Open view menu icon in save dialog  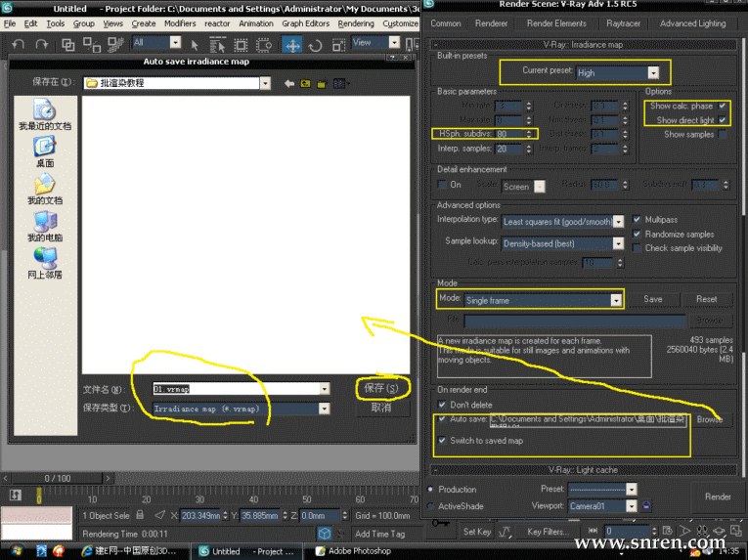(x=340, y=84)
